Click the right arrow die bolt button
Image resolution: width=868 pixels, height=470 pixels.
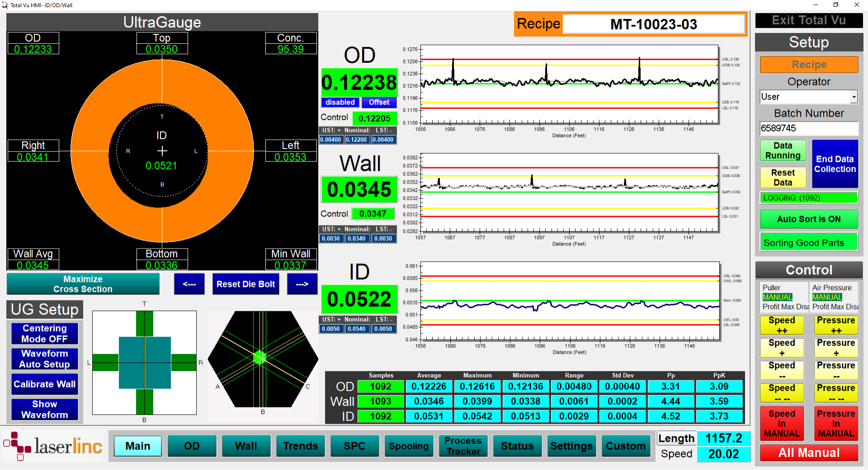pos(302,284)
